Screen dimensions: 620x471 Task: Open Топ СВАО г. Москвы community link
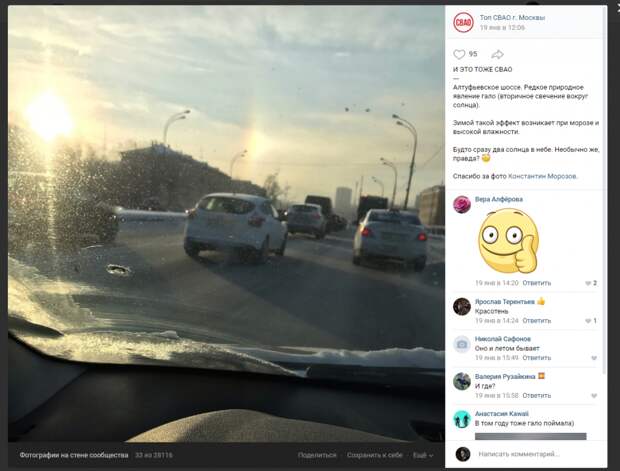[512, 17]
